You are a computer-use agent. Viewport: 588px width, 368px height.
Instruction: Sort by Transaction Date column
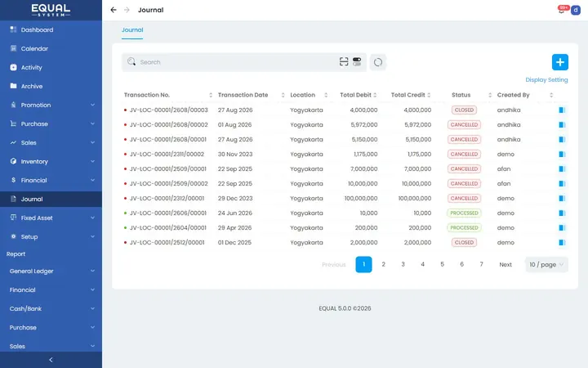click(x=283, y=95)
